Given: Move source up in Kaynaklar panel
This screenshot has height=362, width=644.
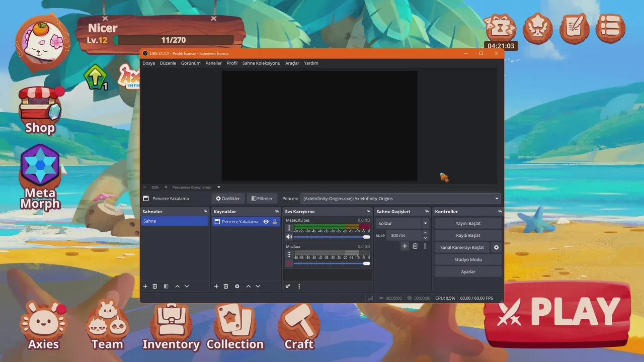Looking at the screenshot, I should [248, 286].
